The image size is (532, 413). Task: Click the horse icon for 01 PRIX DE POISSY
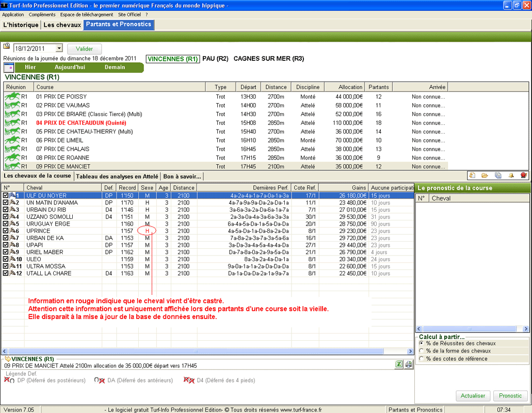pyautogui.click(x=12, y=97)
